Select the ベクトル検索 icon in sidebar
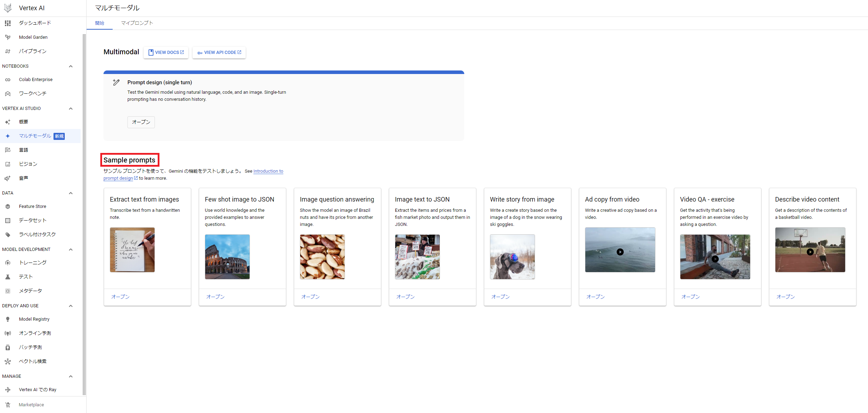868x413 pixels. coord(8,362)
